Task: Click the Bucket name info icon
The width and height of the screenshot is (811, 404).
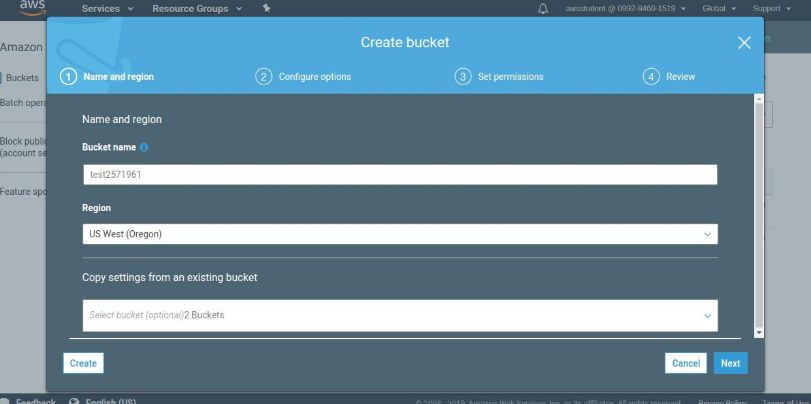Action: (x=144, y=147)
